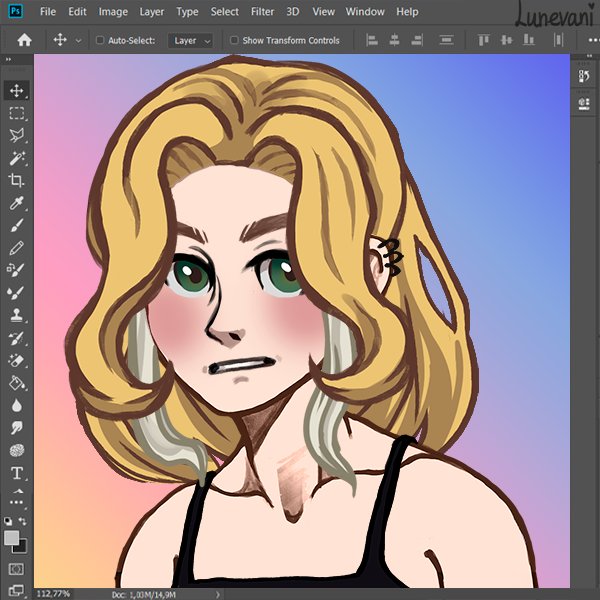This screenshot has height=600, width=600.
Task: Select the Paint Bucket tool
Action: tap(16, 383)
